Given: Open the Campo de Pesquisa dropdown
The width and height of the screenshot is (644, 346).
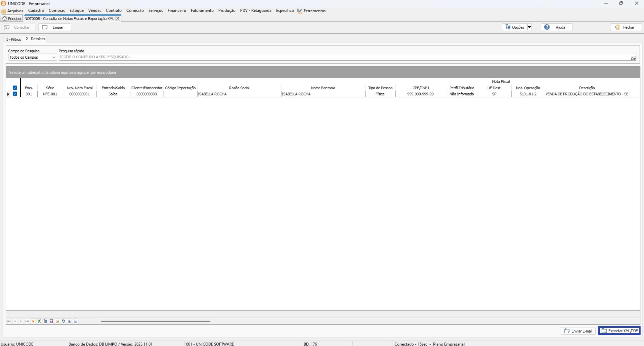Looking at the screenshot, I should [54, 57].
